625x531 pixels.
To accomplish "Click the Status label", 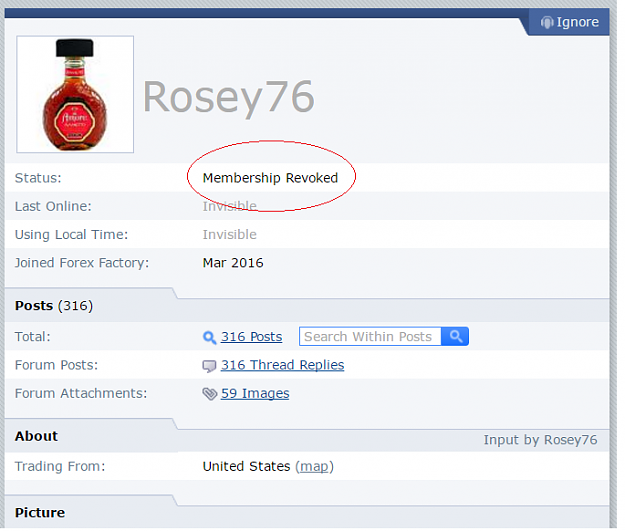I will click(38, 178).
